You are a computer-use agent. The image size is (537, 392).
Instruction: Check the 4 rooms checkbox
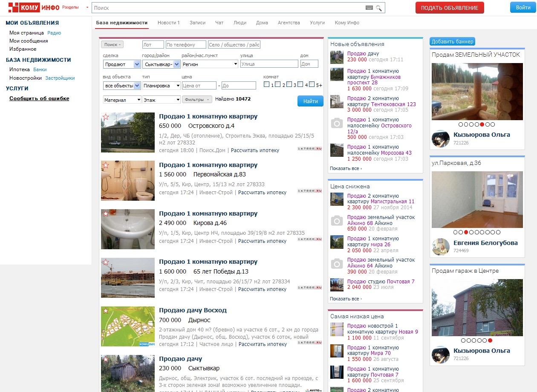tap(300, 84)
